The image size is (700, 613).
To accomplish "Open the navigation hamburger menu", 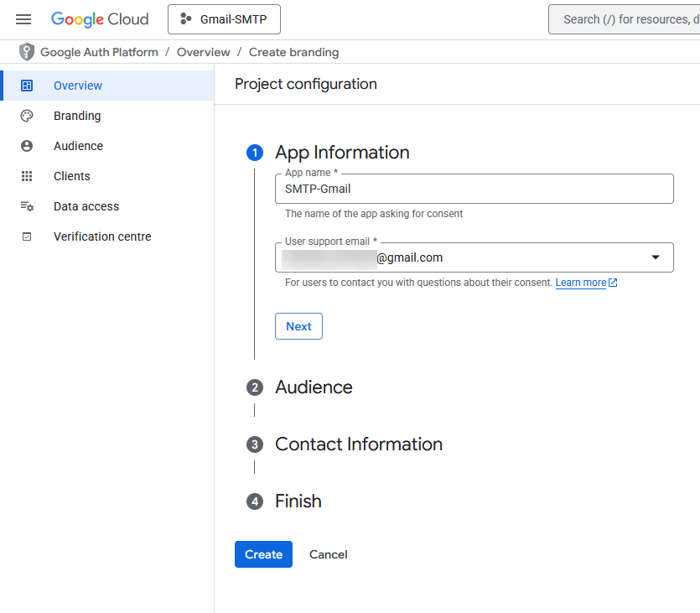I will 23,18.
